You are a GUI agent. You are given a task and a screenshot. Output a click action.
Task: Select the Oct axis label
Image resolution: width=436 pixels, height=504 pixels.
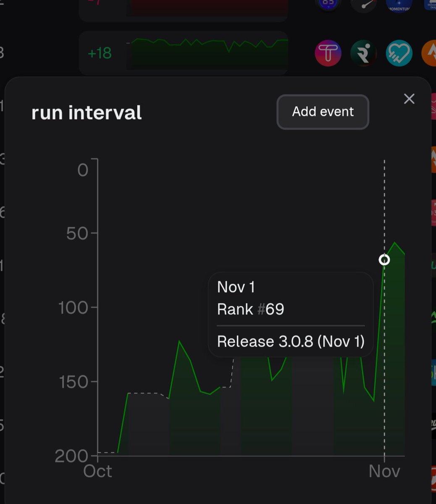point(98,471)
